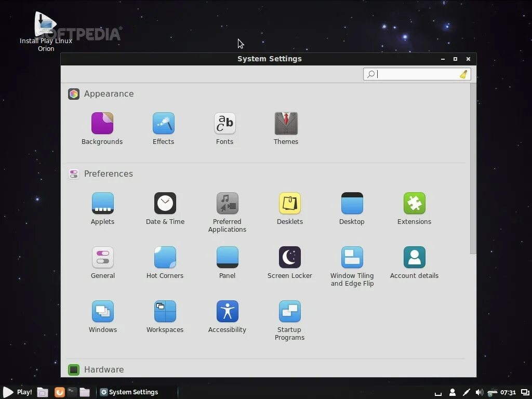Open the Applets settings
The height and width of the screenshot is (399, 532).
(103, 209)
